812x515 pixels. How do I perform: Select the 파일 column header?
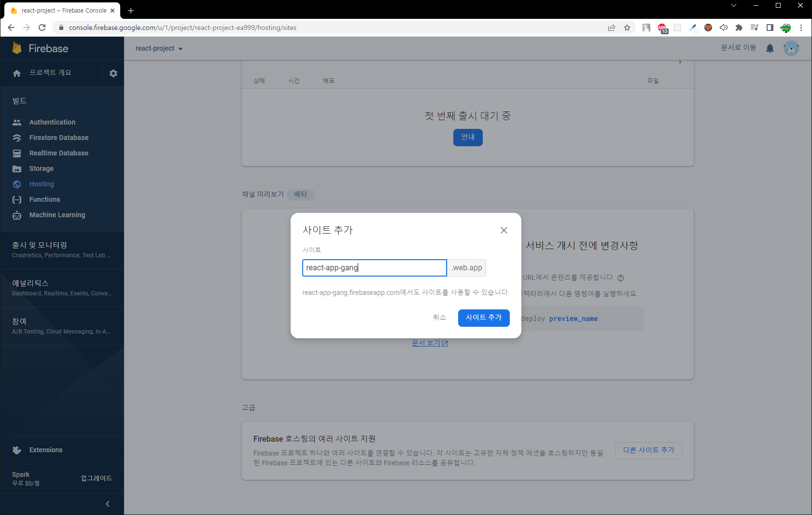[x=653, y=81]
